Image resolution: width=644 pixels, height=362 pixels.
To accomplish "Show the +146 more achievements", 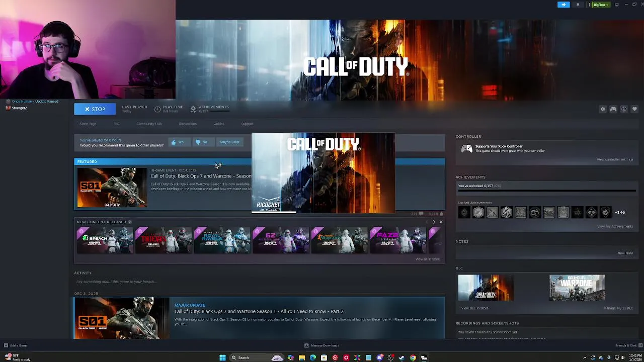I will 620,212.
